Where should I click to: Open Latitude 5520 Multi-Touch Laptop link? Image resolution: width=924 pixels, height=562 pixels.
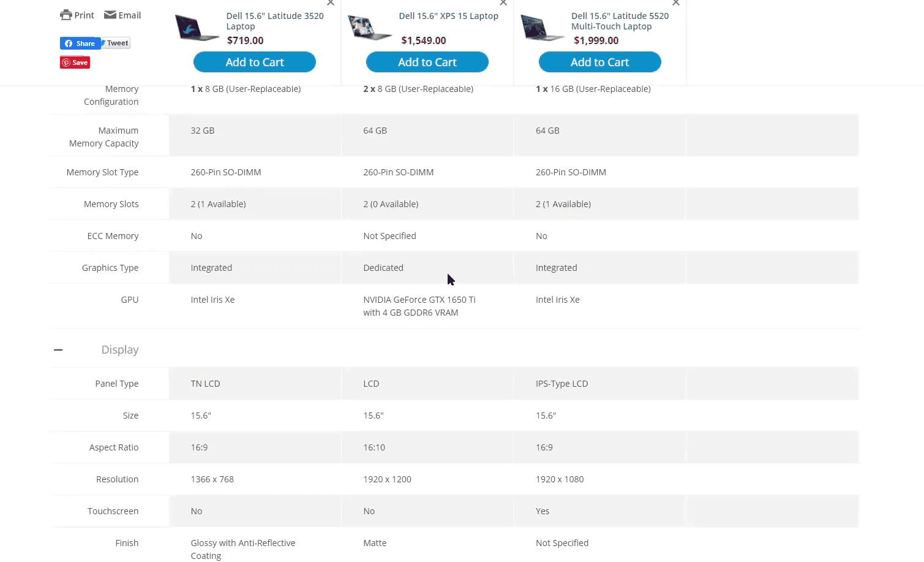(x=620, y=21)
